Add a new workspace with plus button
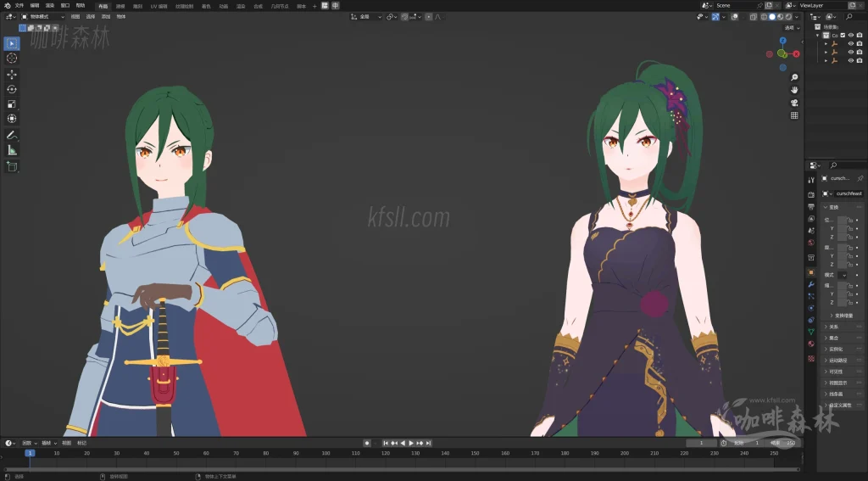The height and width of the screenshot is (481, 868). coord(314,6)
